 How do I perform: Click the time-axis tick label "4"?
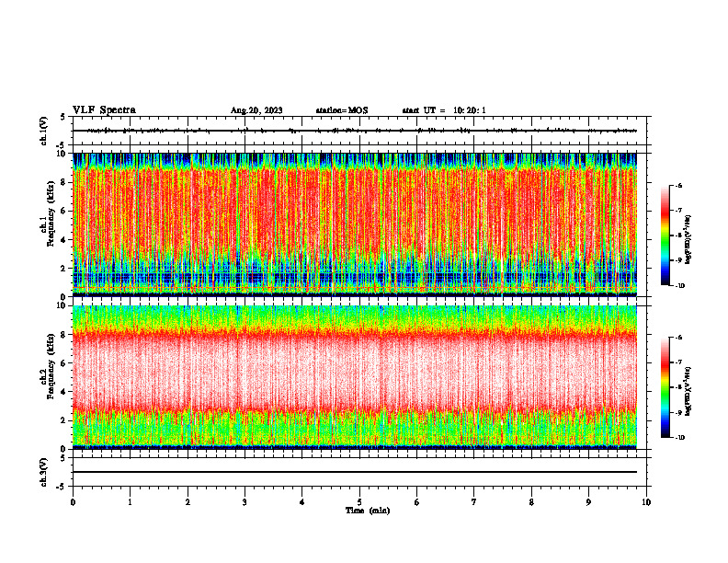[302, 502]
